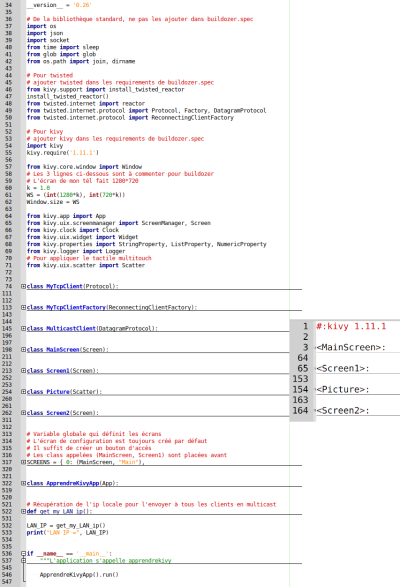Expand the MainScreen class fold marker
The width and height of the screenshot is (400, 587).
pyautogui.click(x=23, y=349)
